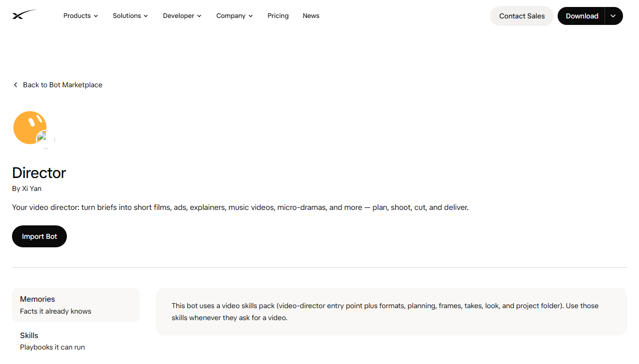Select the Memories tab

click(x=76, y=305)
